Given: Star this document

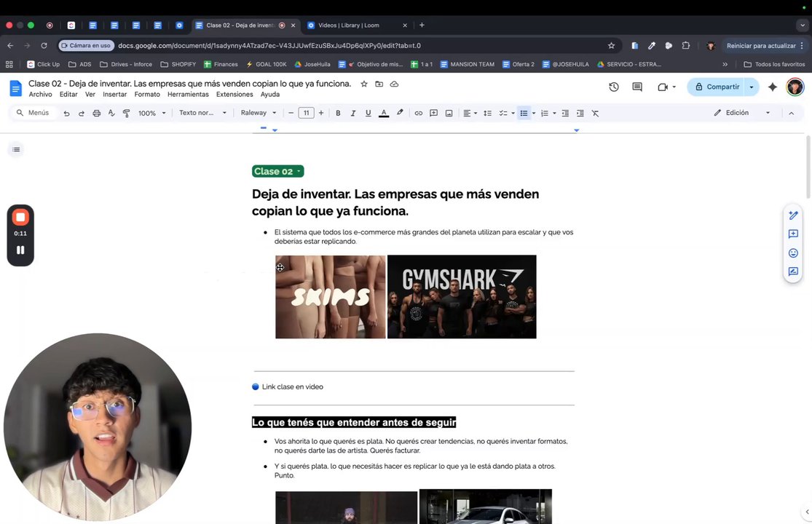Looking at the screenshot, I should point(364,84).
